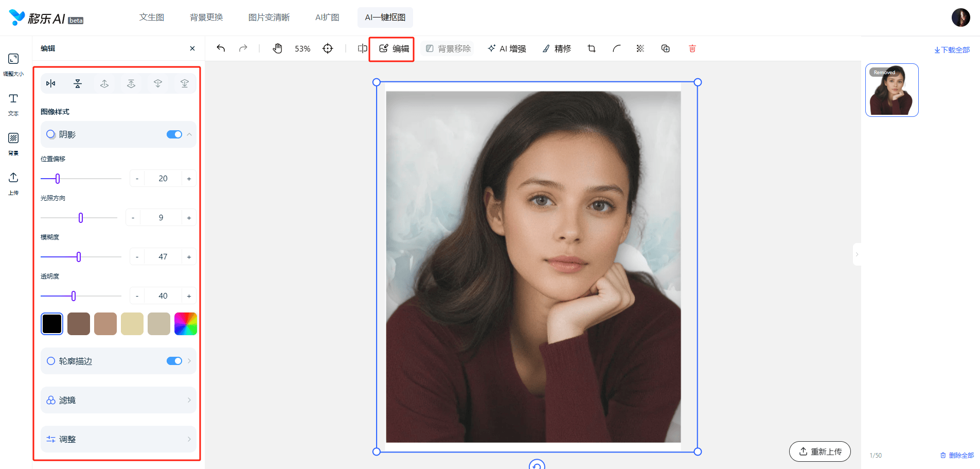
Task: Increase 光照方向 value with plus
Action: tap(189, 218)
